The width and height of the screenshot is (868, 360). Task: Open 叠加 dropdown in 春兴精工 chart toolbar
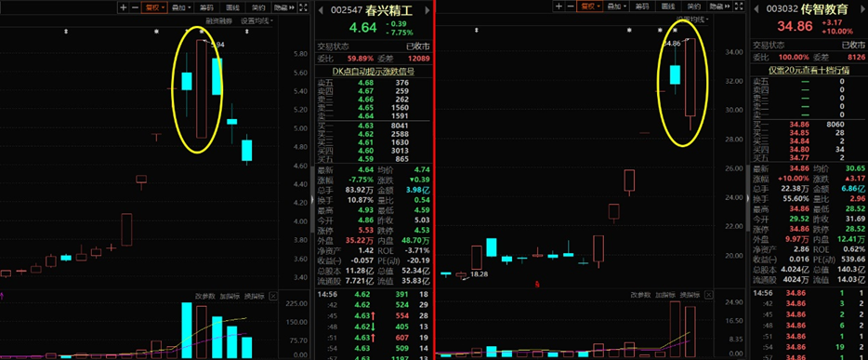(x=181, y=7)
